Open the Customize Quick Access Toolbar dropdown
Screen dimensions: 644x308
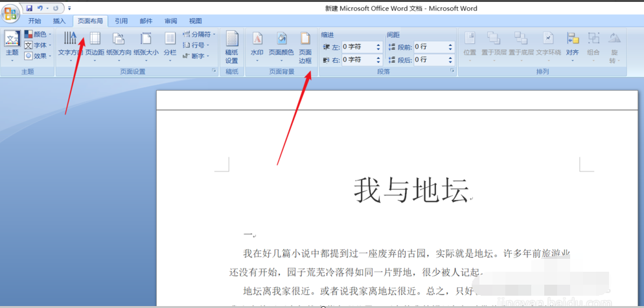69,8
